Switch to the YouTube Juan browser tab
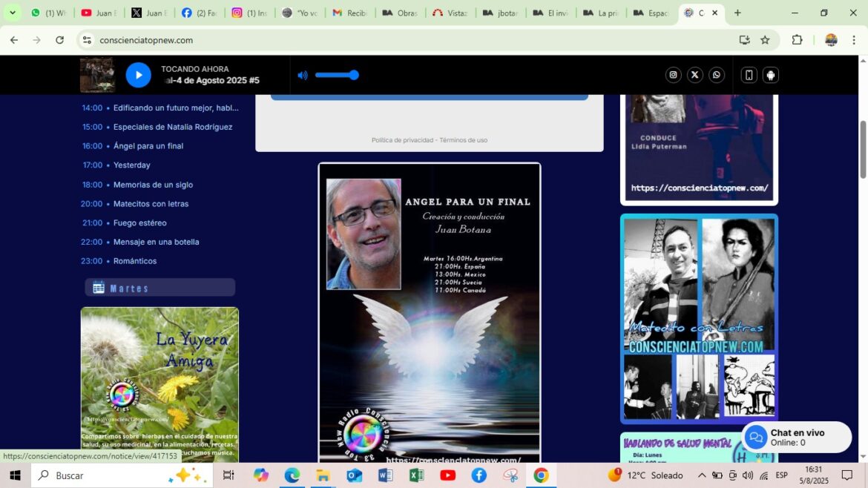 (98, 13)
